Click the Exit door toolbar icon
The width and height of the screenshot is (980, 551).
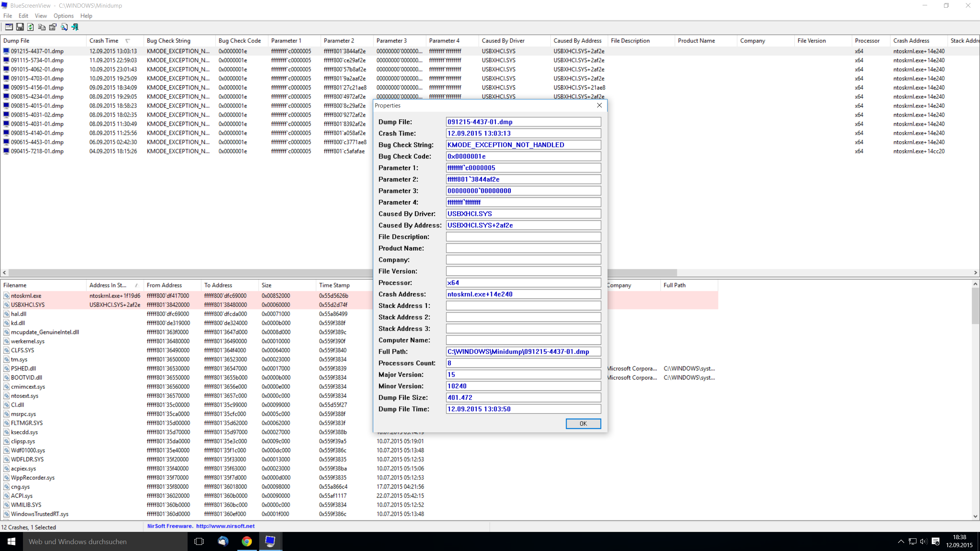pos(75,27)
